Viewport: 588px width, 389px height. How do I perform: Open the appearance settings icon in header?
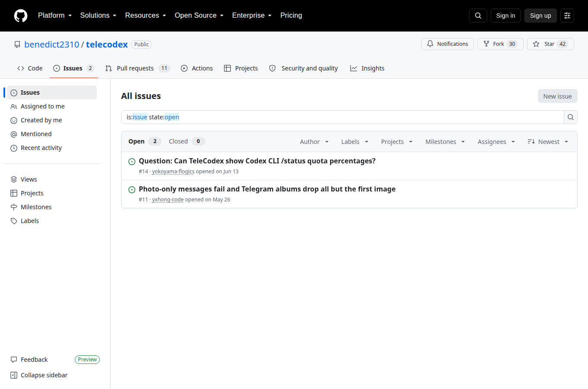click(x=567, y=16)
